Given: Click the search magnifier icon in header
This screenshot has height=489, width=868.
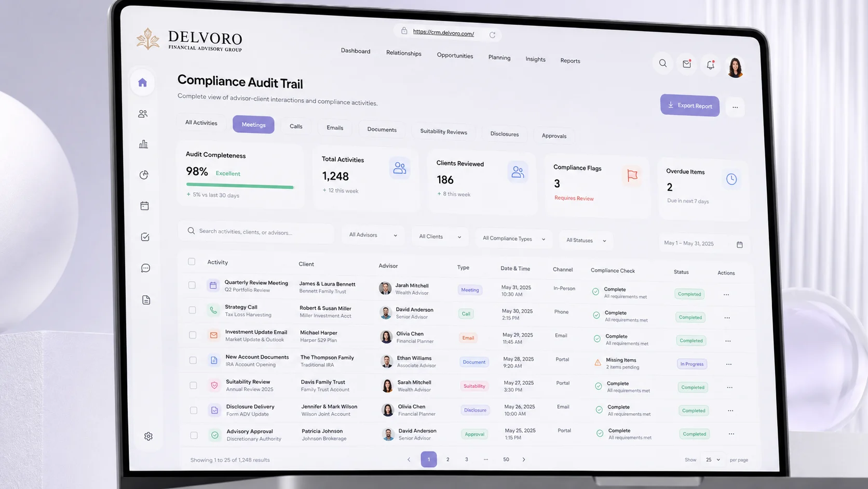Looking at the screenshot, I should point(663,63).
